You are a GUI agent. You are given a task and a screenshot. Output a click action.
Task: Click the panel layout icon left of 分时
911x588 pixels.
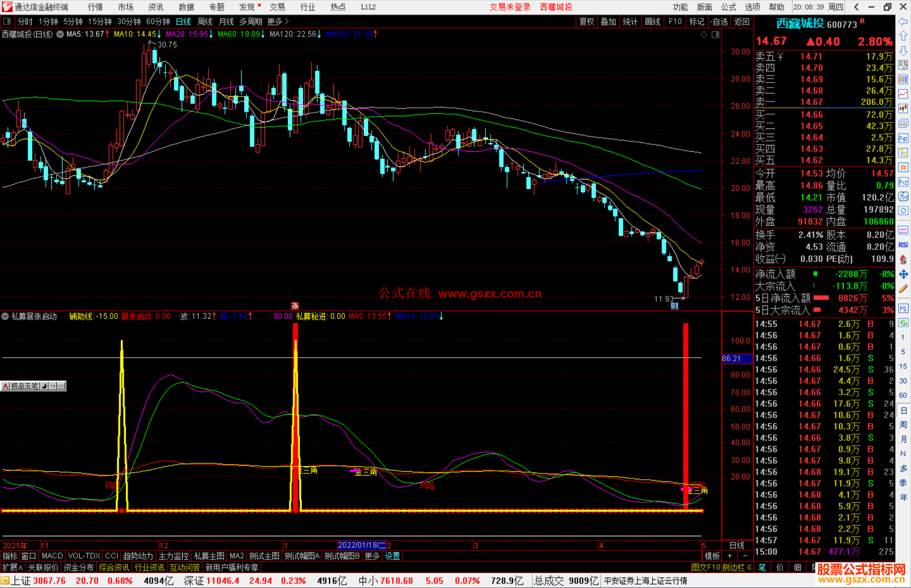pos(7,21)
